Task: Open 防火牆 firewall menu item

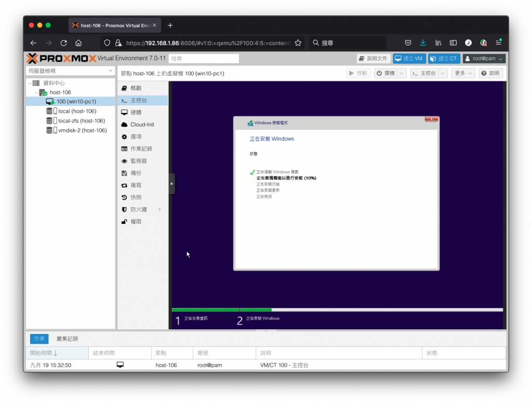Action: (143, 210)
